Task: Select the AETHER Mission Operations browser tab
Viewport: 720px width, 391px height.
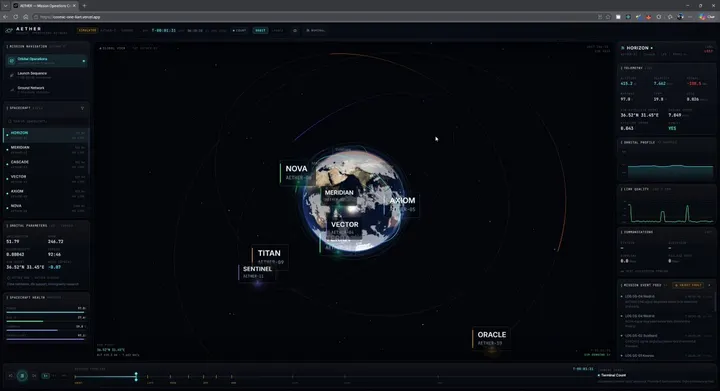Action: pyautogui.click(x=45, y=6)
